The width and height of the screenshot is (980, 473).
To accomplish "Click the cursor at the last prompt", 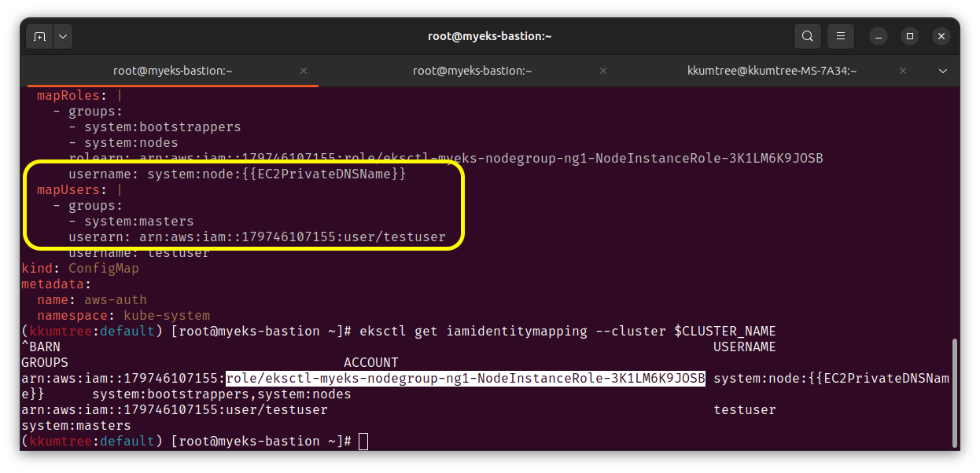I will 363,441.
